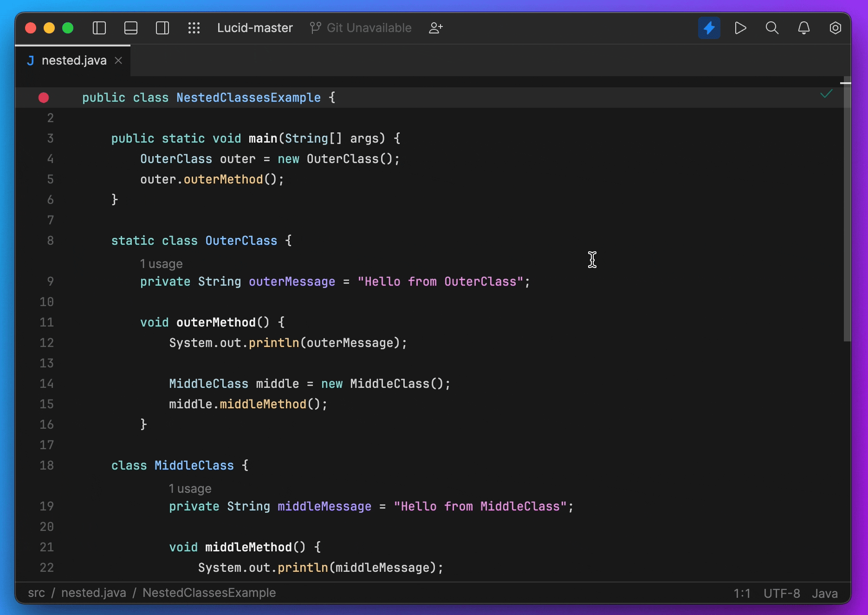Open the search magnifier icon
Image resolution: width=868 pixels, height=615 pixels.
(772, 28)
